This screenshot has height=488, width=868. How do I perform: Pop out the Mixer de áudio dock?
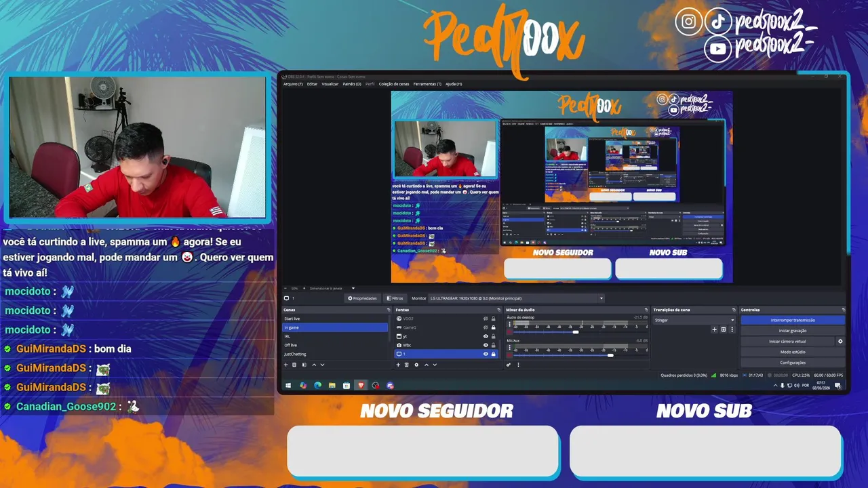646,310
